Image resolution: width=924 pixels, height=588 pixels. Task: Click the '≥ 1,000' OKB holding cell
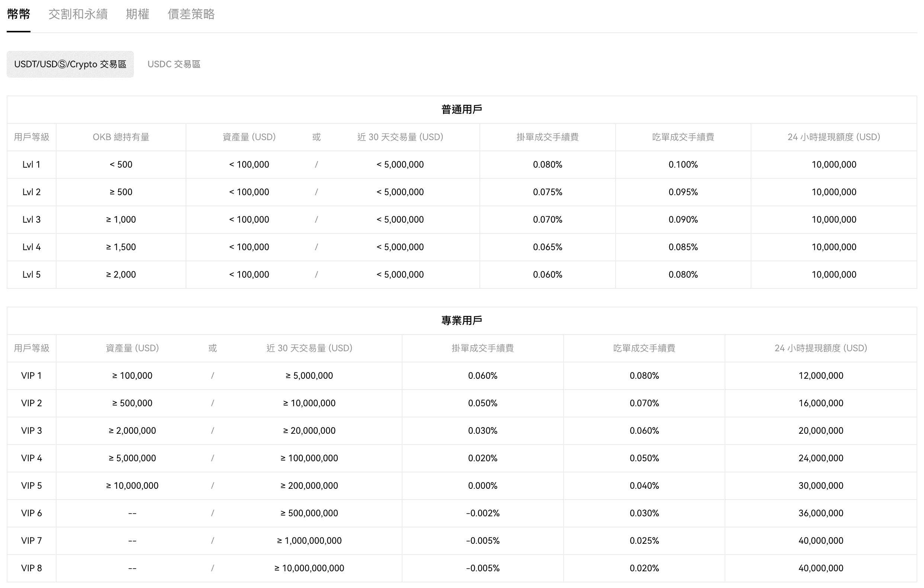pyautogui.click(x=121, y=220)
